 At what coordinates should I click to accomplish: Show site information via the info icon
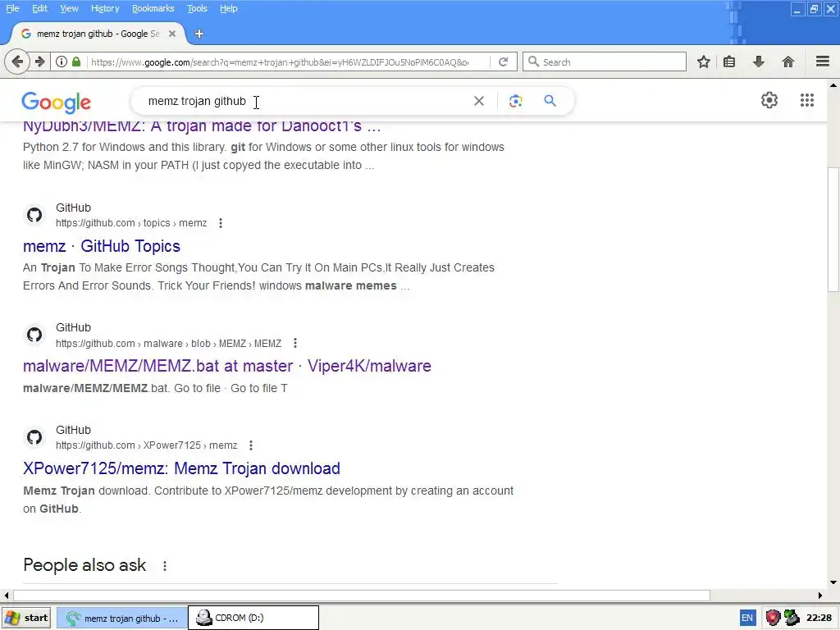[x=62, y=62]
